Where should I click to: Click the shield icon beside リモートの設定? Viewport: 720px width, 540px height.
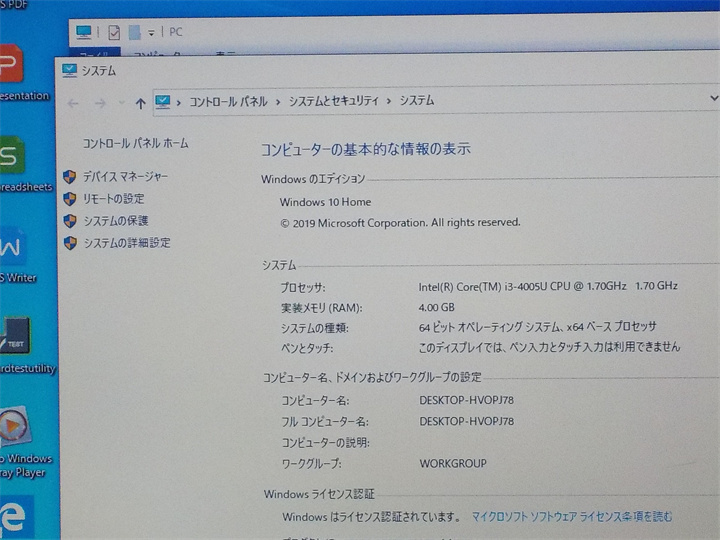pyautogui.click(x=70, y=199)
